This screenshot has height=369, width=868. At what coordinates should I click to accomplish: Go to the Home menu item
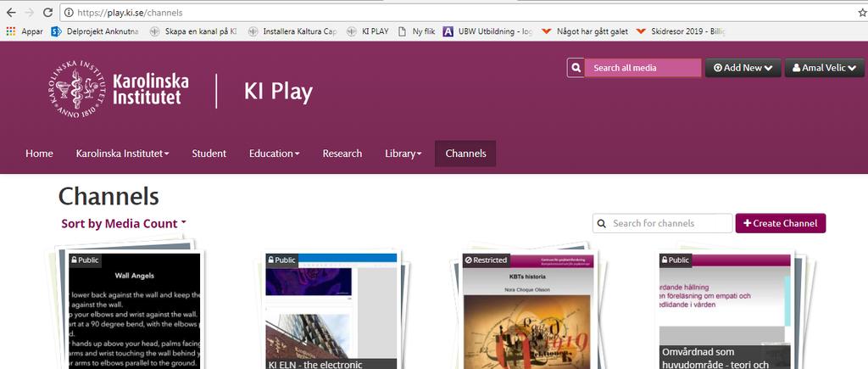pyautogui.click(x=39, y=154)
